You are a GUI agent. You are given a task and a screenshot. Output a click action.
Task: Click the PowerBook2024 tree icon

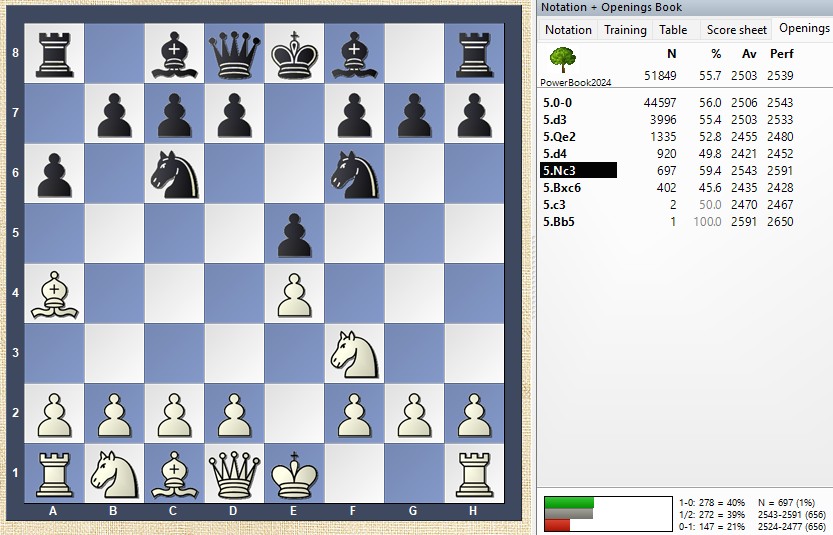point(563,60)
